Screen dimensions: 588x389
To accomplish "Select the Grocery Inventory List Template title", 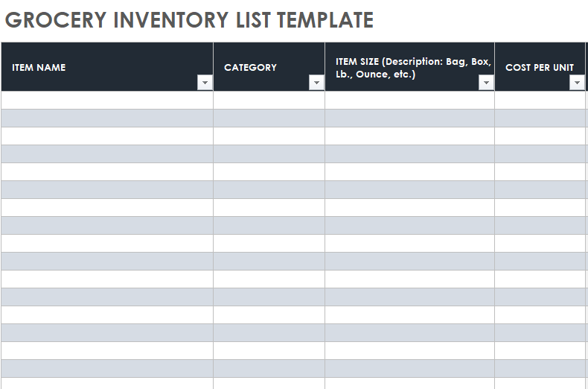I will 189,20.
